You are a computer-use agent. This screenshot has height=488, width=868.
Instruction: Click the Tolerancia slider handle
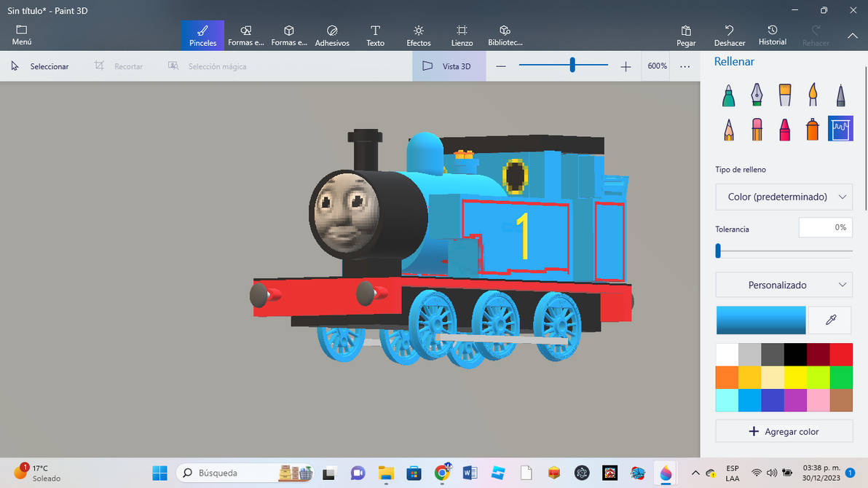coord(718,251)
